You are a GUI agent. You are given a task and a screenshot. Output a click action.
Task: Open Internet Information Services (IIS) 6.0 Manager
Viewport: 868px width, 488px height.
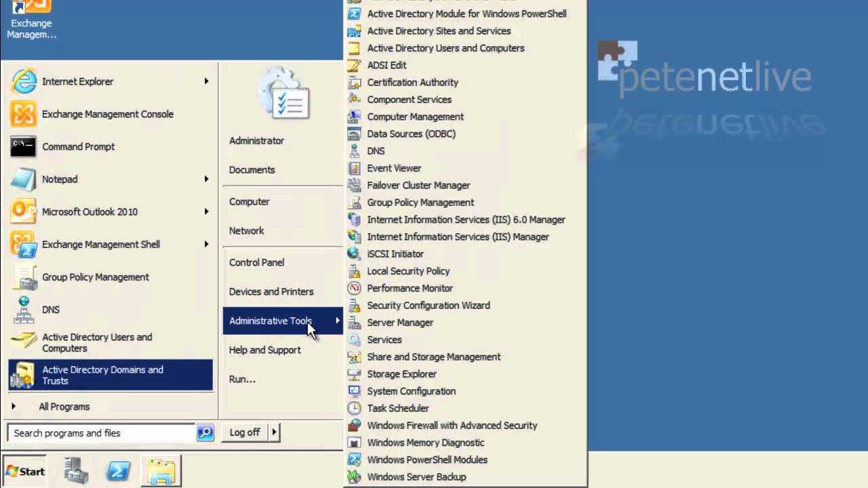tap(466, 220)
